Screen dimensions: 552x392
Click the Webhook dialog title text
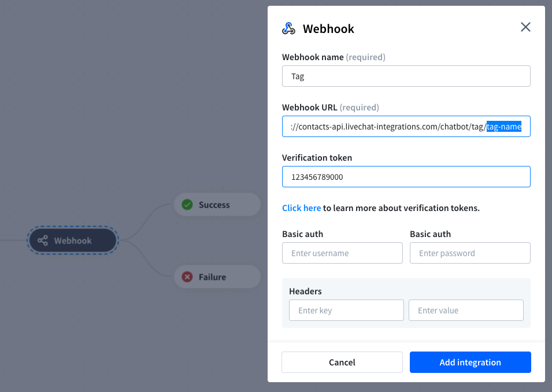(x=328, y=28)
